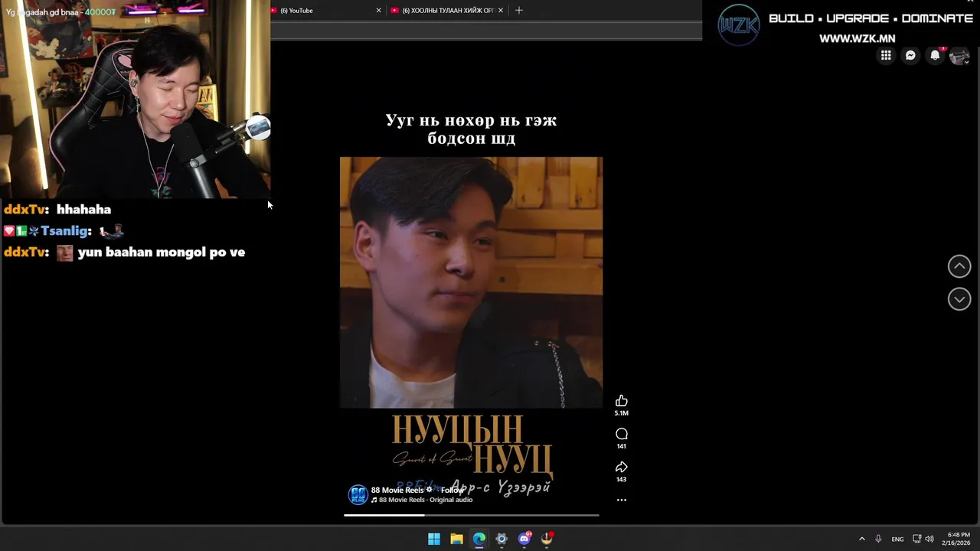Switch to the ХООЛНЫ ТУЛААН ХИЙЖ tab
Image resolution: width=980 pixels, height=551 pixels.
448,11
